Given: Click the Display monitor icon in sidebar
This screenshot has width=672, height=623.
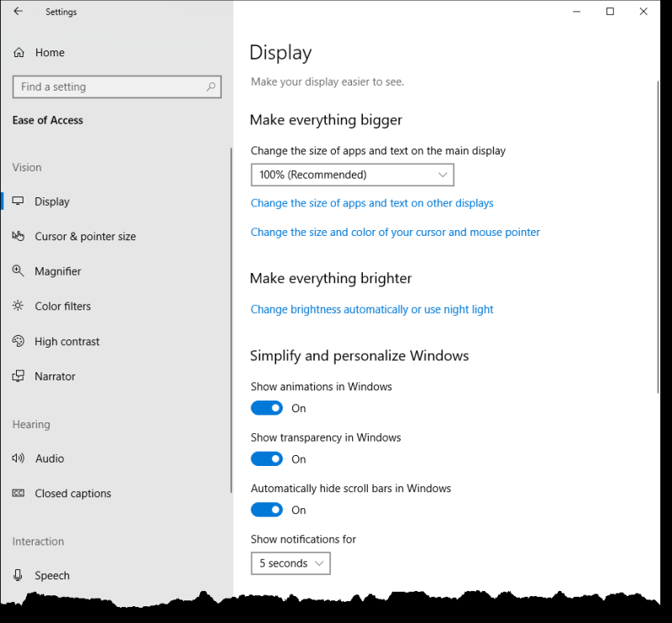Looking at the screenshot, I should 18,201.
